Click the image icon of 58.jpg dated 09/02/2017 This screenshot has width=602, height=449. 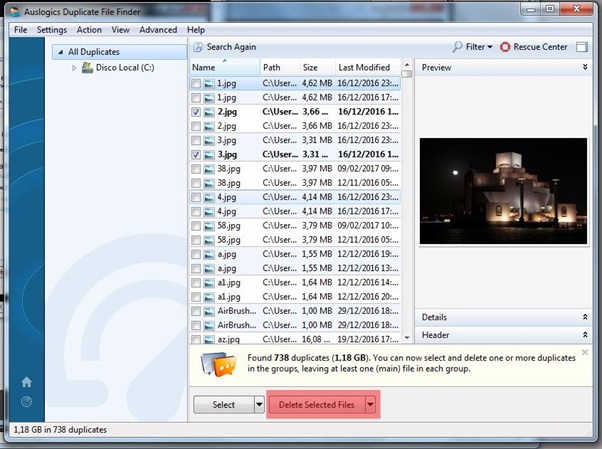pyautogui.click(x=209, y=226)
